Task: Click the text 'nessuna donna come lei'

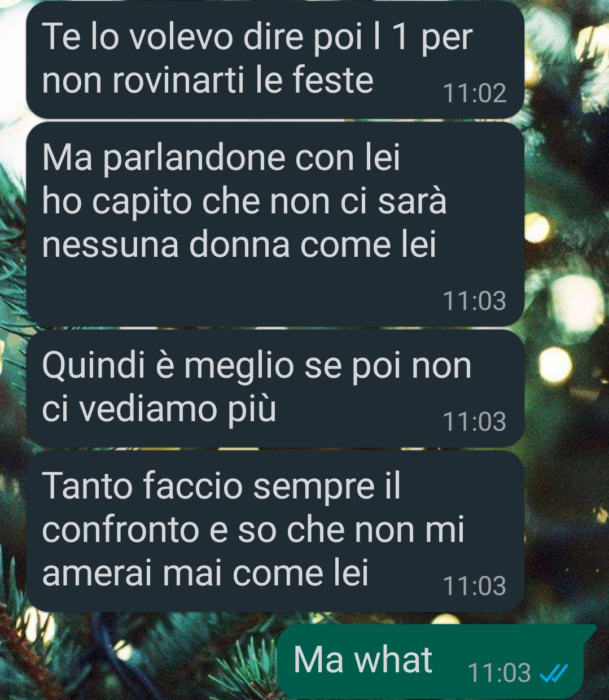Action: (x=239, y=244)
